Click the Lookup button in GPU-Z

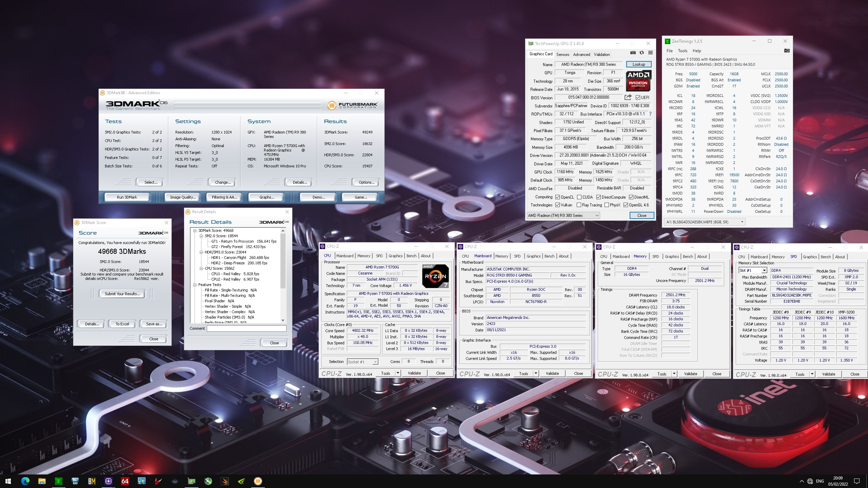pos(638,64)
